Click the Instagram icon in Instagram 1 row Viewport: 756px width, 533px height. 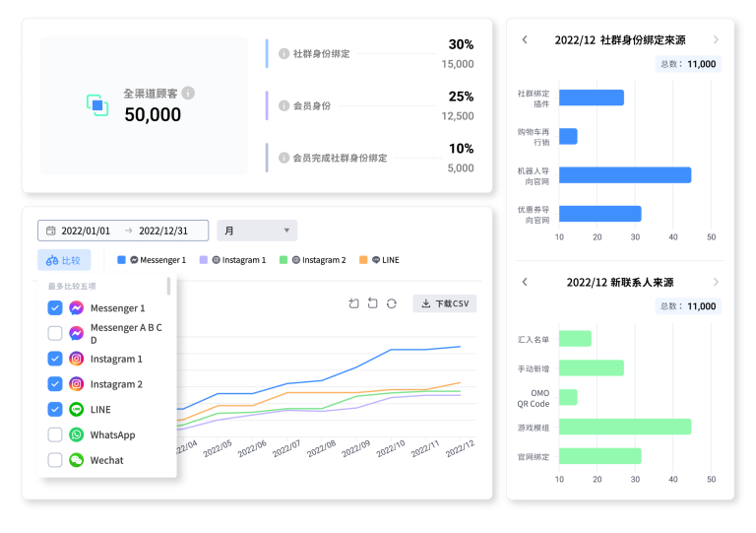coord(76,359)
